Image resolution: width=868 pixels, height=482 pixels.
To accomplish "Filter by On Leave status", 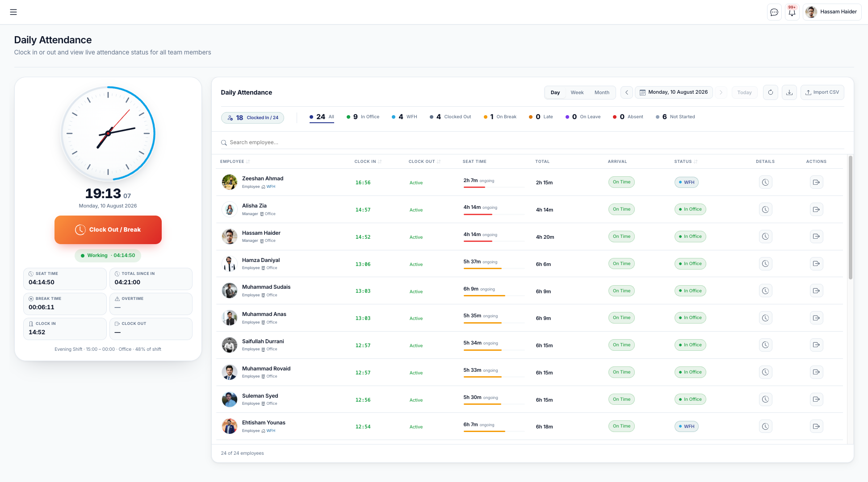I will [583, 117].
